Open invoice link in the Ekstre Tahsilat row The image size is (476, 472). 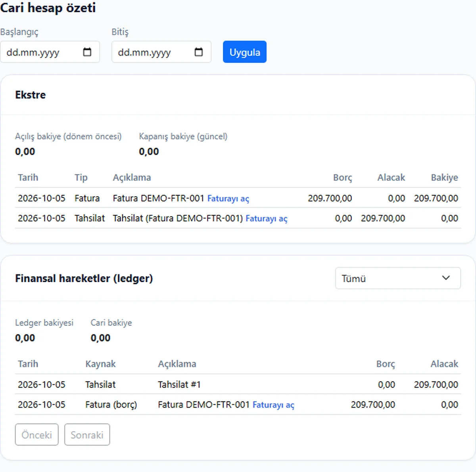pyautogui.click(x=267, y=218)
